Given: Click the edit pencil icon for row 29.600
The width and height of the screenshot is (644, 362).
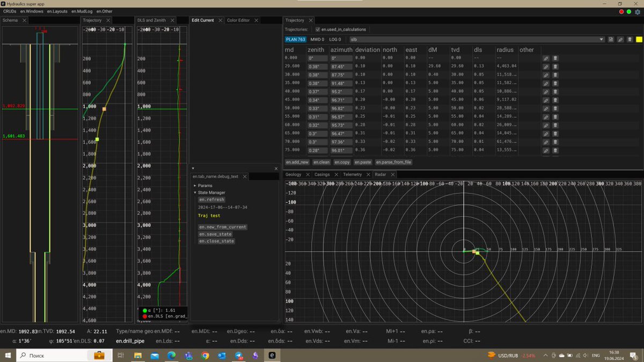Looking at the screenshot, I should pos(546,67).
